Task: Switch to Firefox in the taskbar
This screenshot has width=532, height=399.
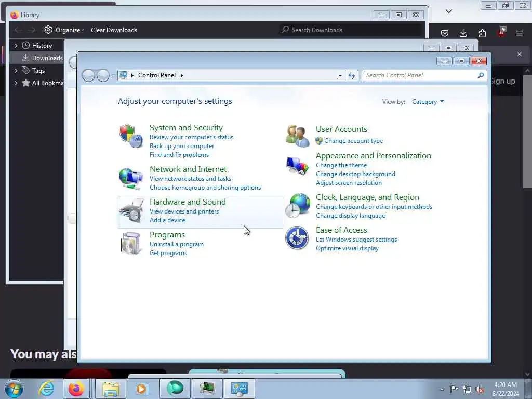Action: click(x=76, y=389)
